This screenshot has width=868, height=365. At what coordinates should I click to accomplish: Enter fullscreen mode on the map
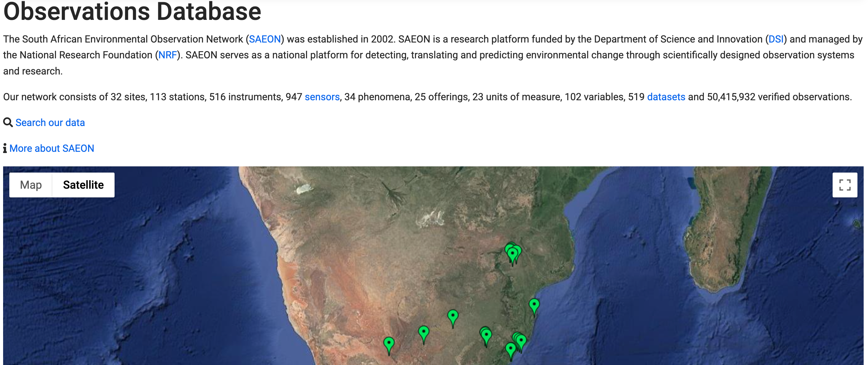pos(845,185)
